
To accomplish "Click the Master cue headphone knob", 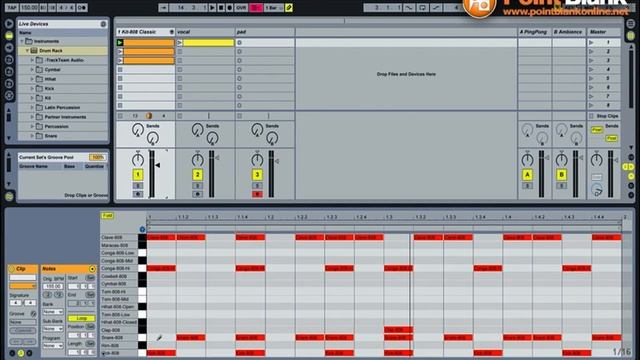I will 597,190.
